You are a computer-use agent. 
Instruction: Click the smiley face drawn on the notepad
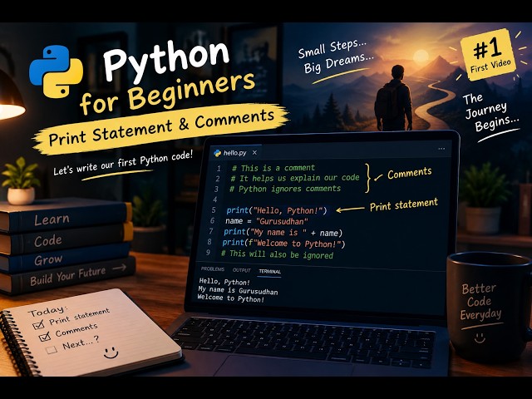(111, 352)
